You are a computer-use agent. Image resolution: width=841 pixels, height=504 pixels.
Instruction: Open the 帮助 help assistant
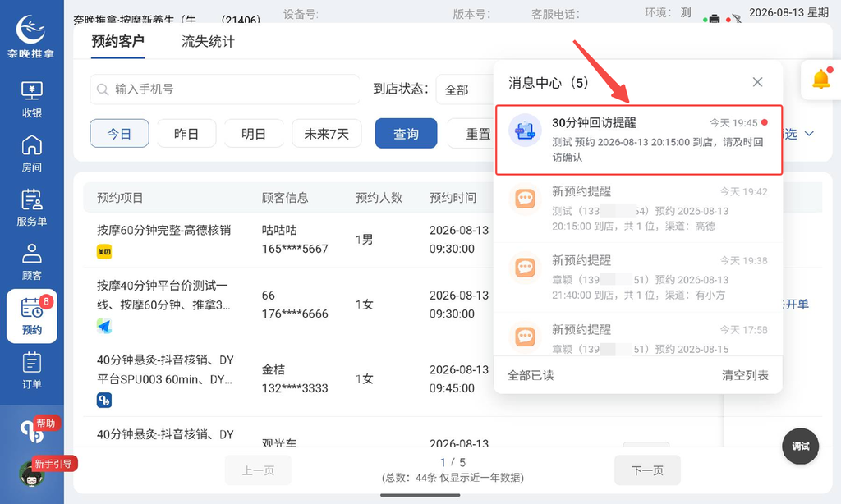coord(33,430)
